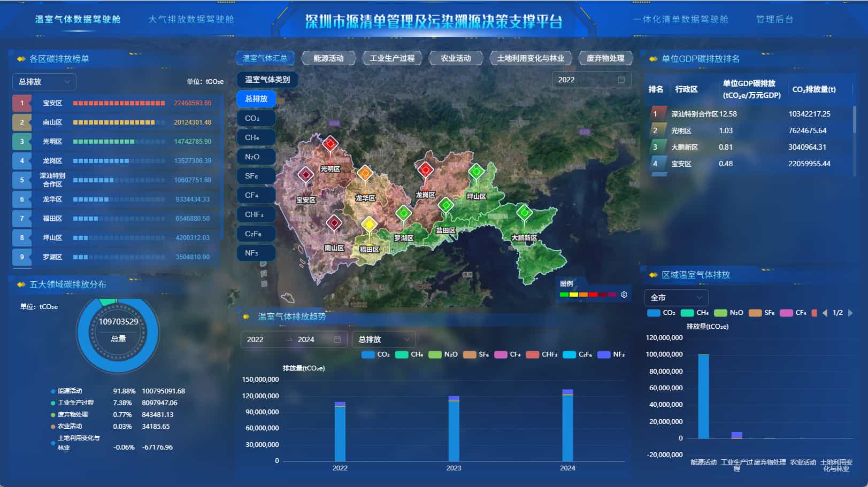Click the calendar icon beside 2022 year selector
Screen dimensions: 868x487
pyautogui.click(x=620, y=80)
